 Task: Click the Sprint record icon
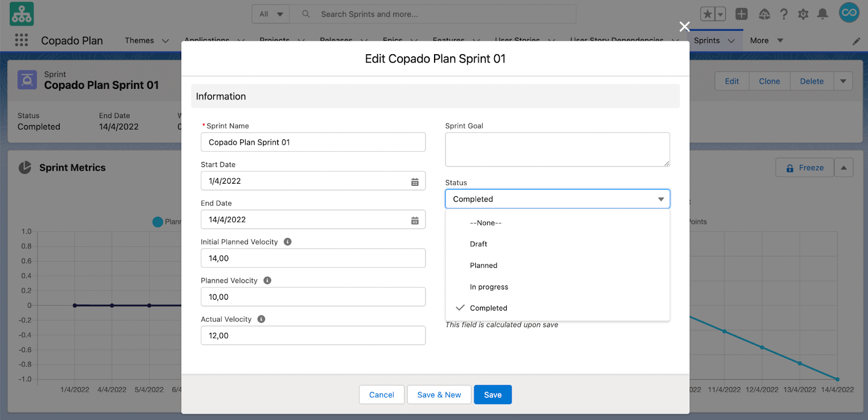[x=27, y=80]
